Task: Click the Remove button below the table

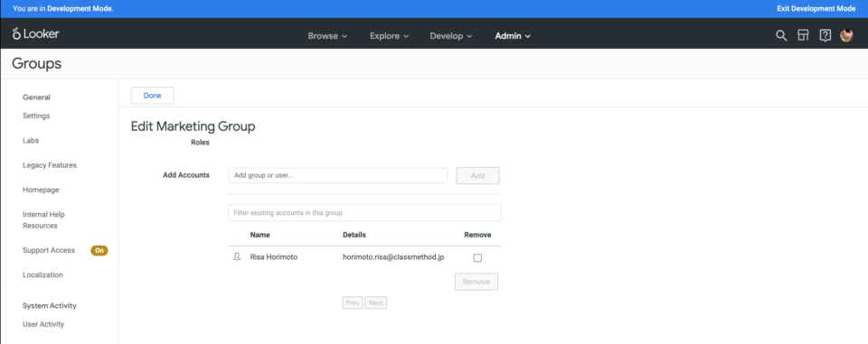Action: [476, 282]
